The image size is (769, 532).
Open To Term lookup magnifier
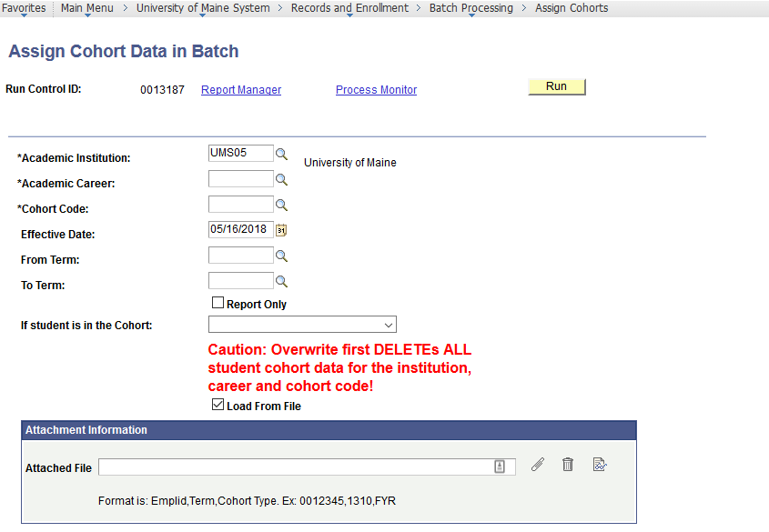(x=281, y=282)
